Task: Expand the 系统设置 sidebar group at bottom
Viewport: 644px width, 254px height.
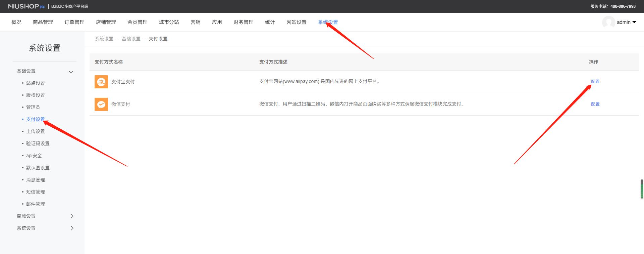Action: [x=45, y=228]
